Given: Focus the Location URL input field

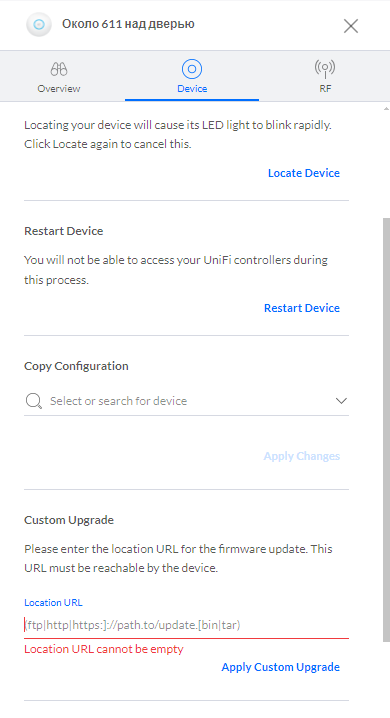Looking at the screenshot, I should click(186, 625).
